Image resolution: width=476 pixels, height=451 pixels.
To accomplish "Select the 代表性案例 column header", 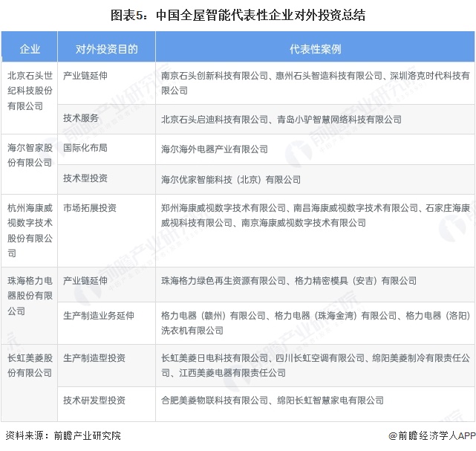I will point(315,50).
